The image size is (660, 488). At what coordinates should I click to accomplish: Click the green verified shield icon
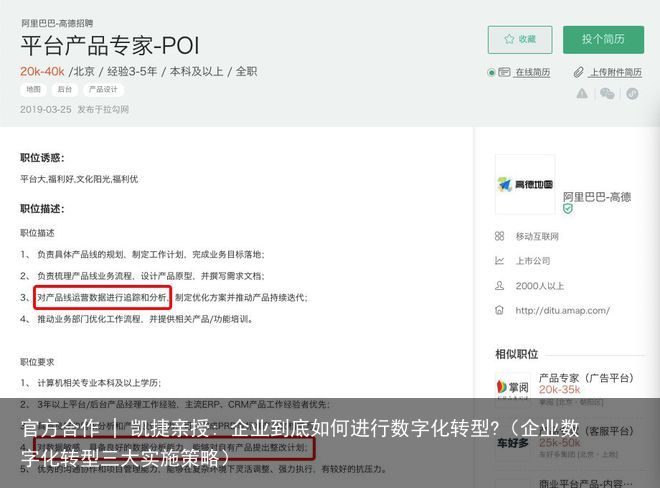pos(568,208)
